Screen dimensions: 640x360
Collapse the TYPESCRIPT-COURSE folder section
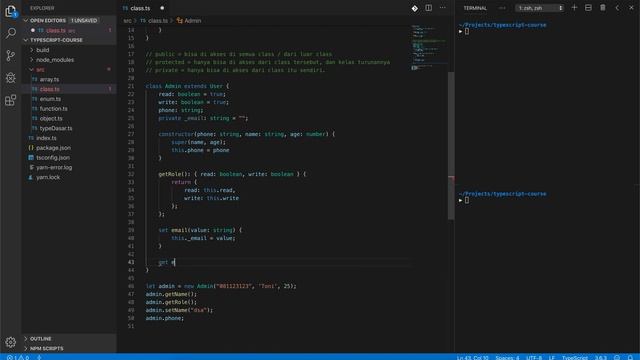coord(69,40)
